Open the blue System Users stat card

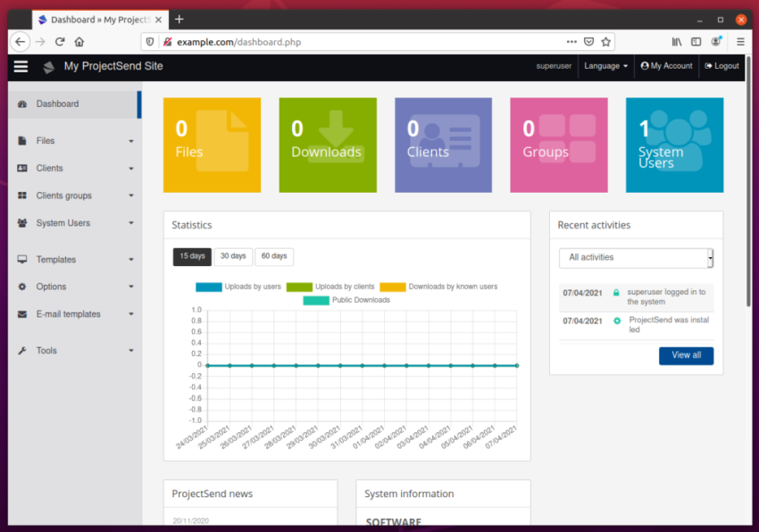coord(675,145)
